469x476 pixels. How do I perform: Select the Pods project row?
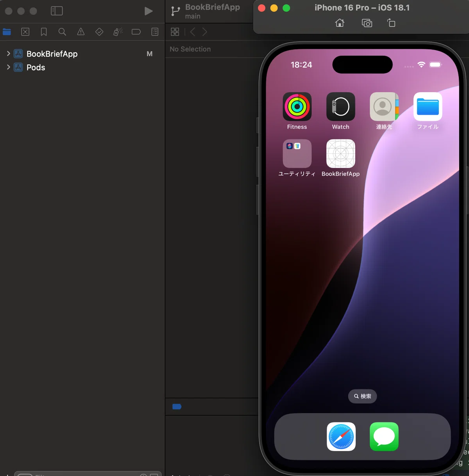point(82,68)
